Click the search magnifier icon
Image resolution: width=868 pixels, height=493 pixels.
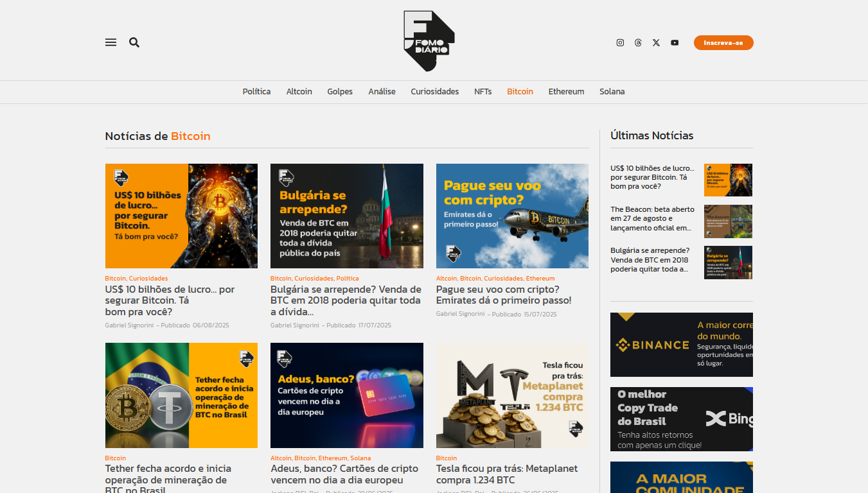click(x=134, y=42)
